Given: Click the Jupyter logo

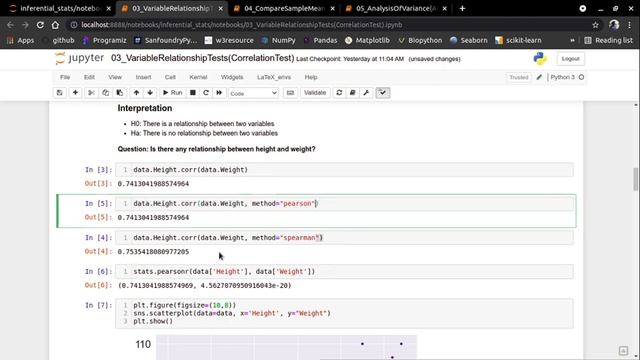Looking at the screenshot, I should pos(80,58).
